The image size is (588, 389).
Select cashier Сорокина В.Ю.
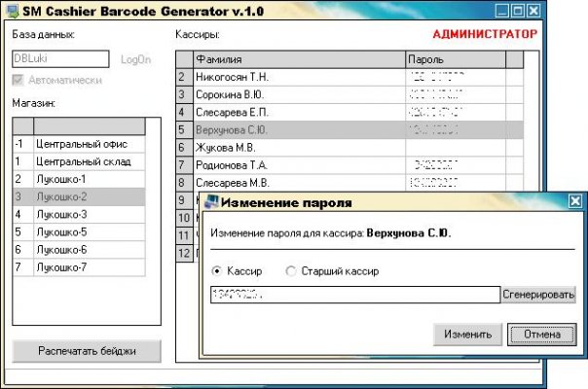pos(299,94)
